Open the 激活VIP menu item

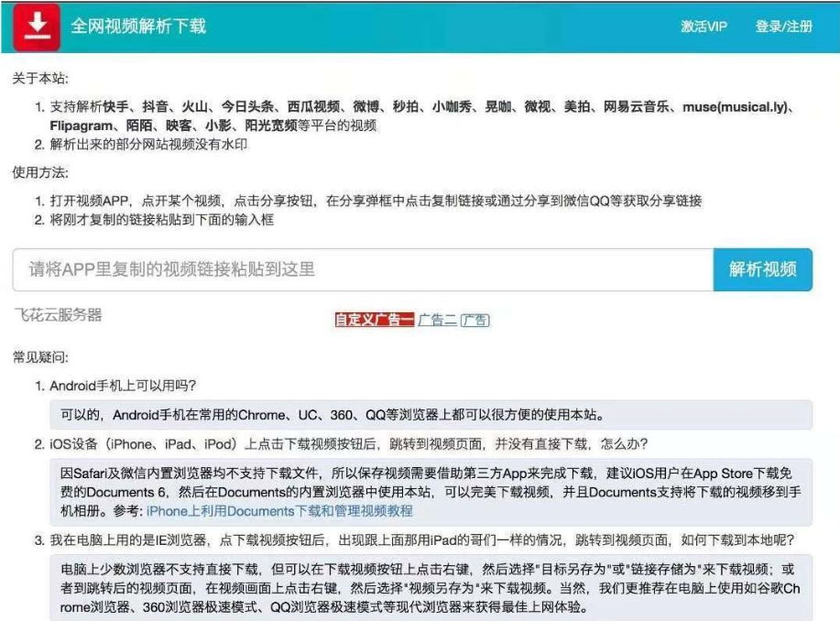704,27
